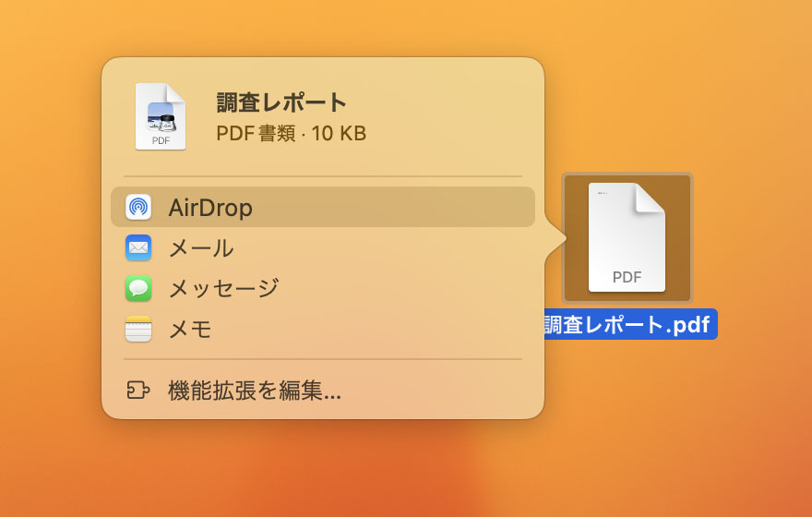Screen dimensions: 812x517
Task: Click the green Messages bubble icon
Action: pos(138,288)
